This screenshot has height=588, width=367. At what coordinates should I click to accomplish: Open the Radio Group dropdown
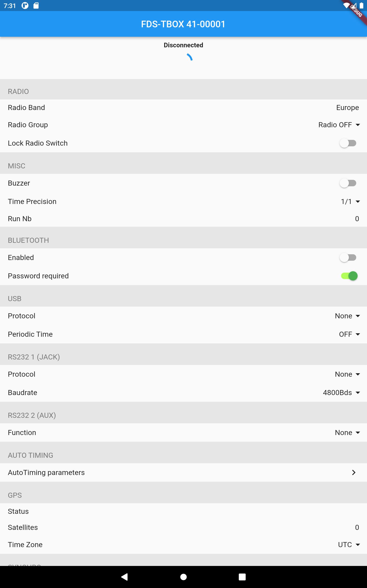pos(339,125)
